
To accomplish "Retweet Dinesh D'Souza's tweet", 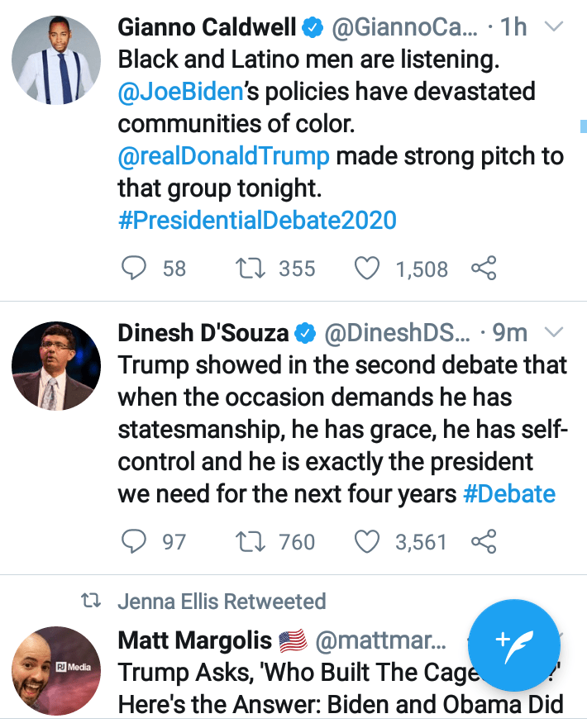I will point(246,542).
